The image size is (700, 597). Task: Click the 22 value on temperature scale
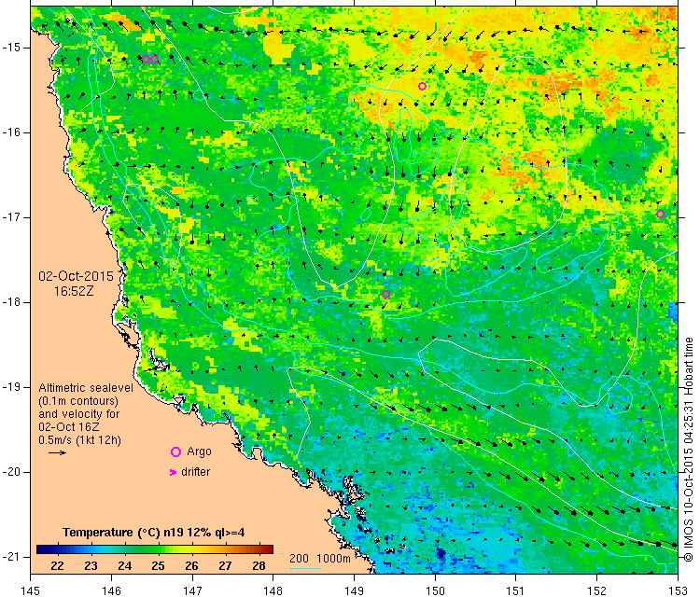(57, 566)
